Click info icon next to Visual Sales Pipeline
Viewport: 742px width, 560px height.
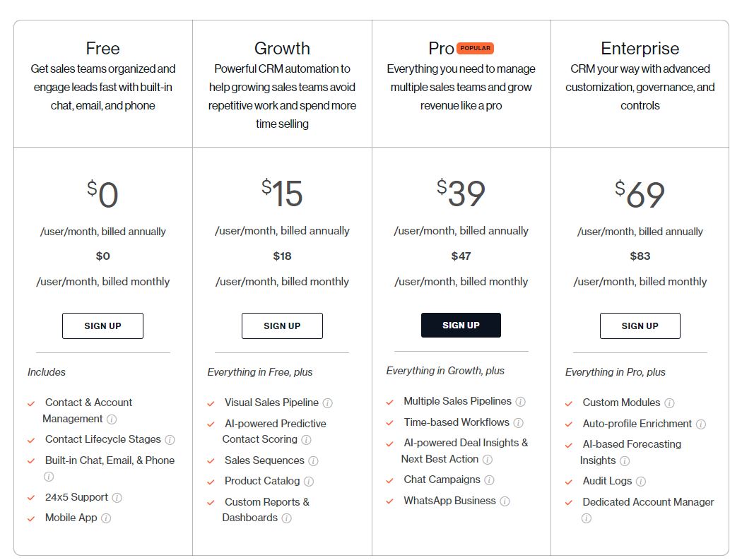pos(327,403)
